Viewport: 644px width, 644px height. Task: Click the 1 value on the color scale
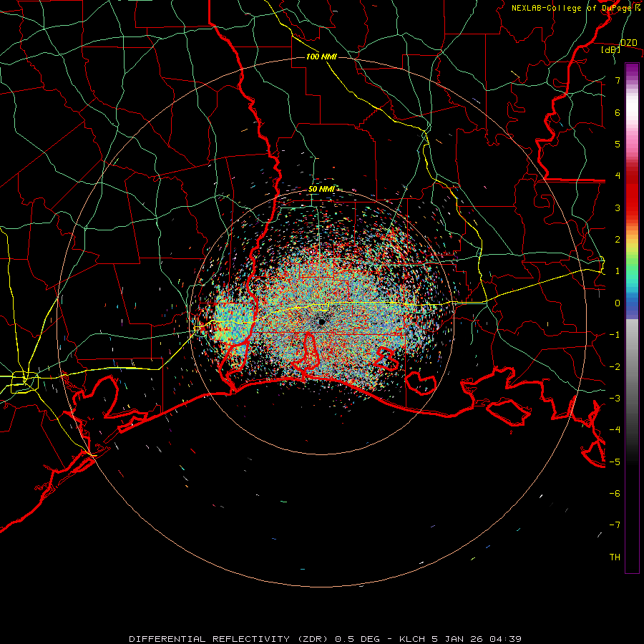click(x=618, y=271)
